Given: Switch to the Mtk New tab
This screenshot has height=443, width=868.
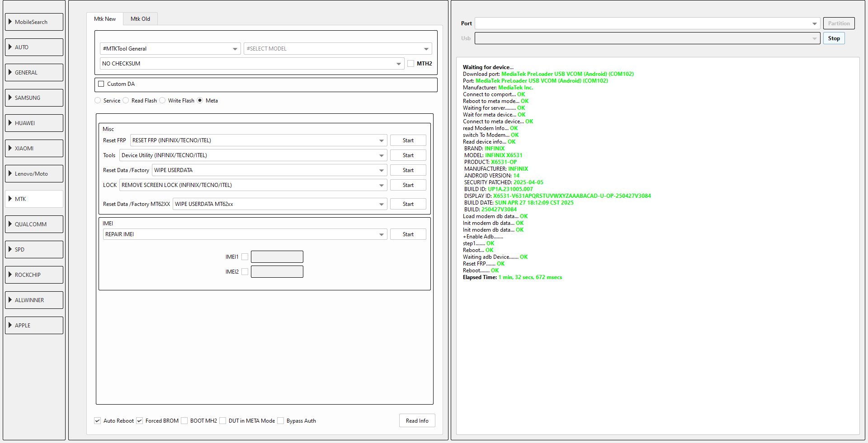Looking at the screenshot, I should coord(105,19).
